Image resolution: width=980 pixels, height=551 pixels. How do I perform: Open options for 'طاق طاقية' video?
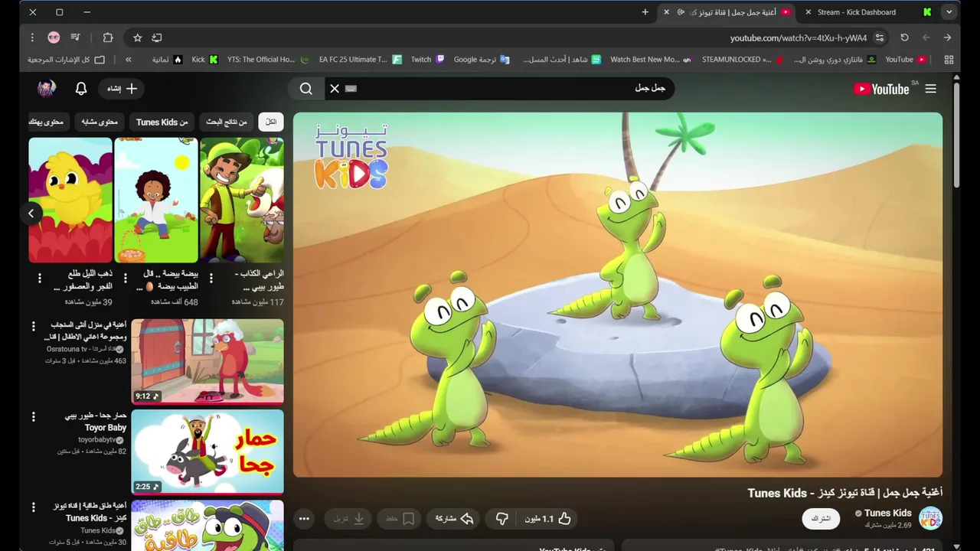click(33, 507)
